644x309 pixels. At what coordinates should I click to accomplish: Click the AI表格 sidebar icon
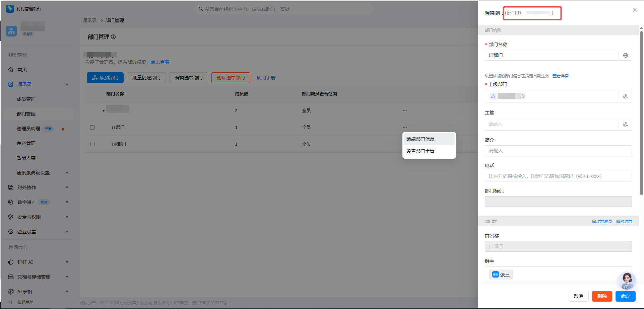click(x=11, y=292)
